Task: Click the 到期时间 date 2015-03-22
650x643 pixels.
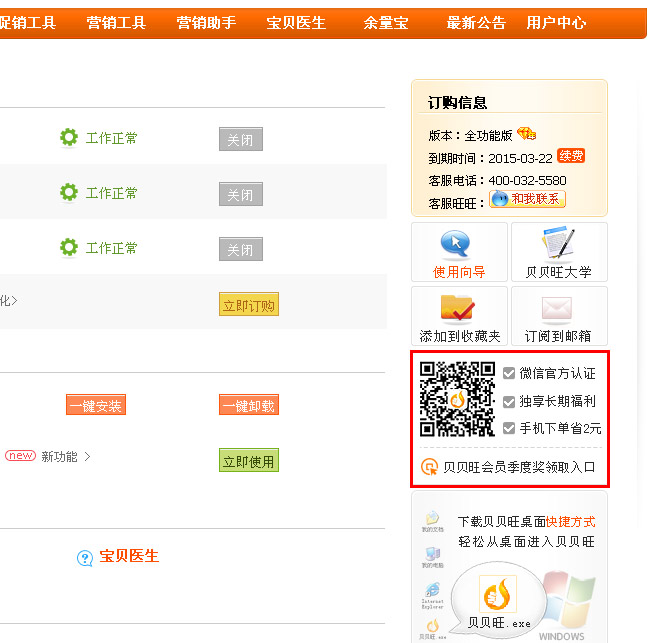Action: [521, 159]
